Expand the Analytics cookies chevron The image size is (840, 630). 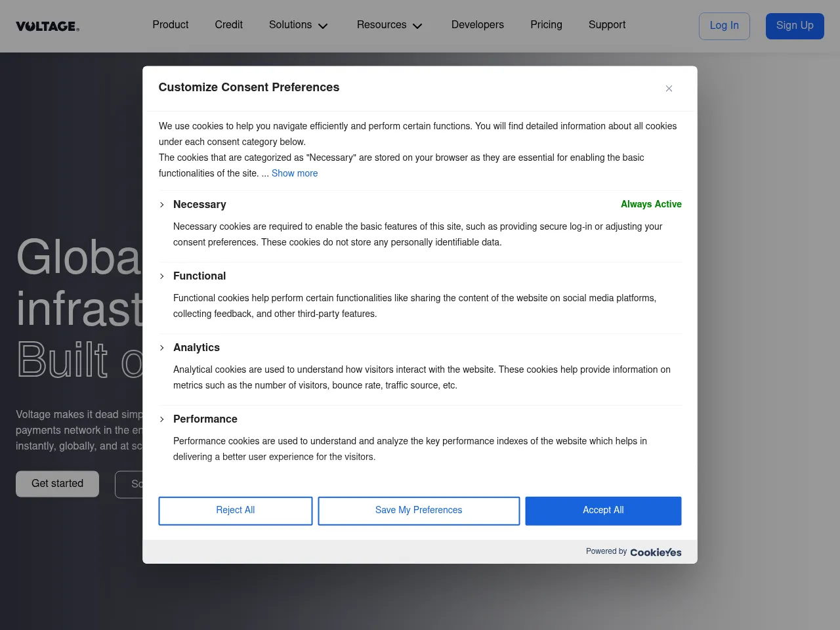click(x=162, y=348)
